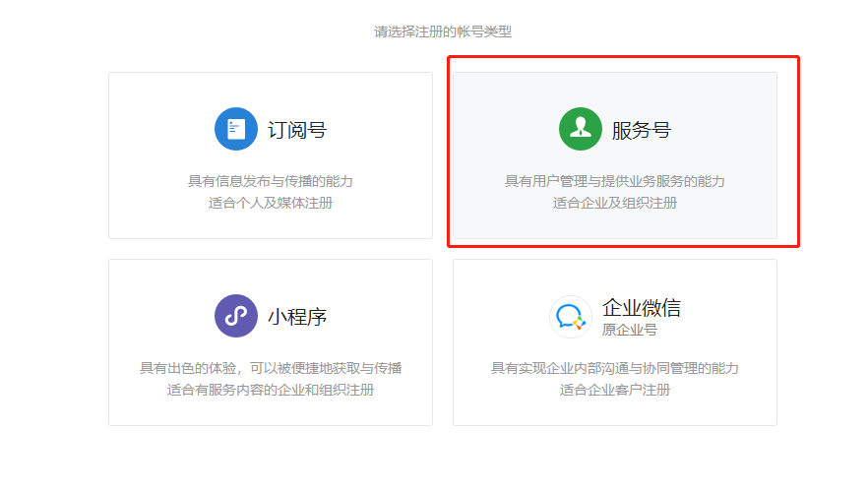Select the 企业微信 title text

click(642, 308)
